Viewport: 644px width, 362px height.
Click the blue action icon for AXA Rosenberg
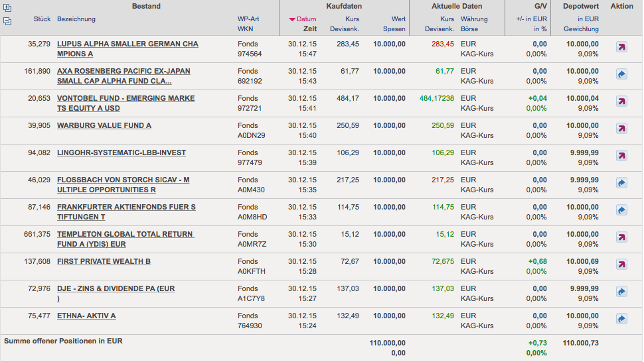[x=621, y=74]
